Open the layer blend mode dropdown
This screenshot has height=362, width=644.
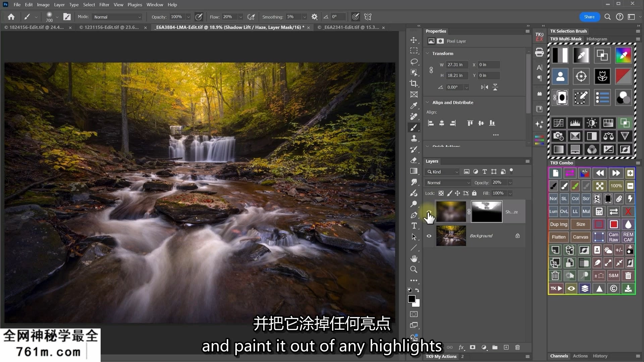tap(448, 183)
